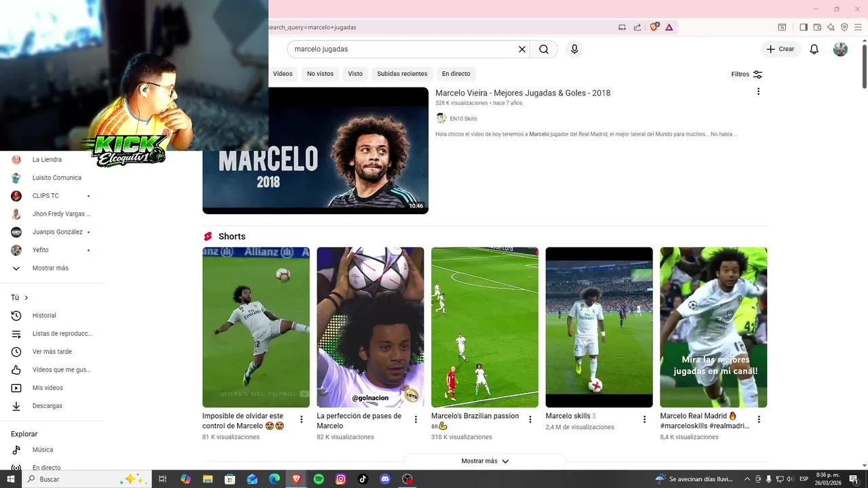Open the Windows Start menu
The width and height of the screenshot is (868, 488).
pyautogui.click(x=10, y=479)
